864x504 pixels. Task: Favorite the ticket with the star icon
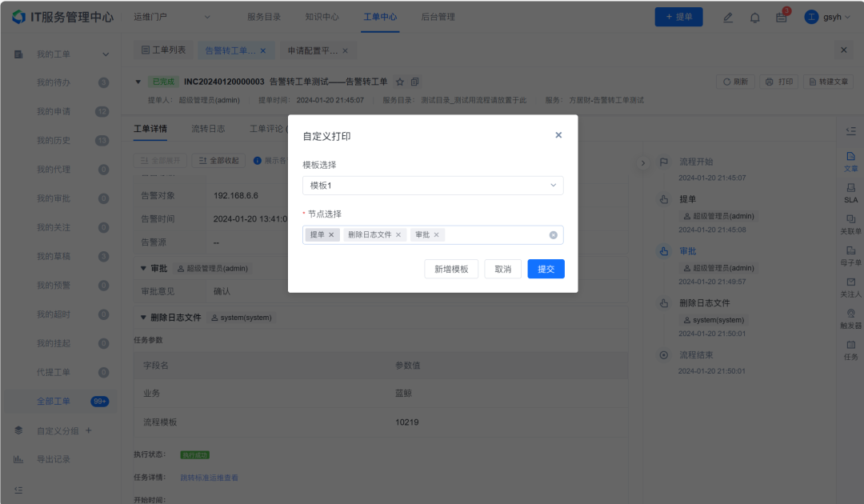[400, 82]
